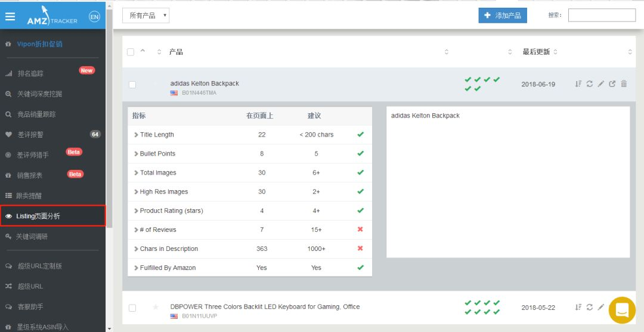
Task: Click the sort icon for adidas Kelton Backpack
Action: coord(578,83)
